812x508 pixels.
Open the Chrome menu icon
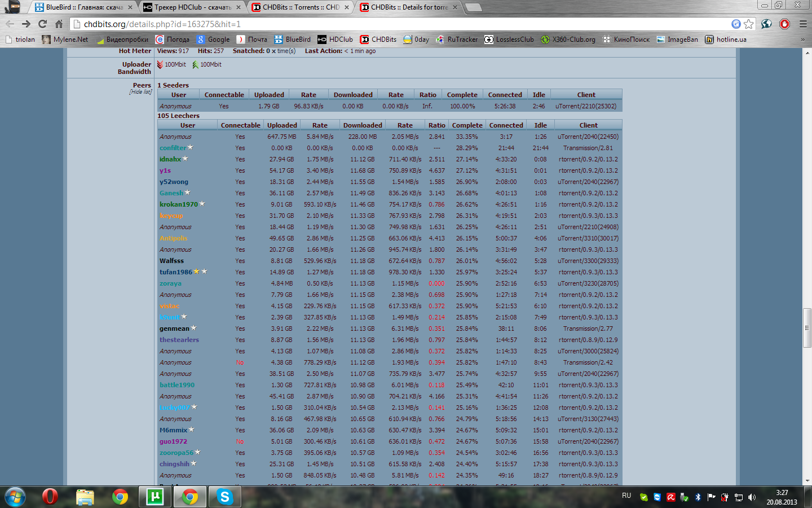coord(803,24)
